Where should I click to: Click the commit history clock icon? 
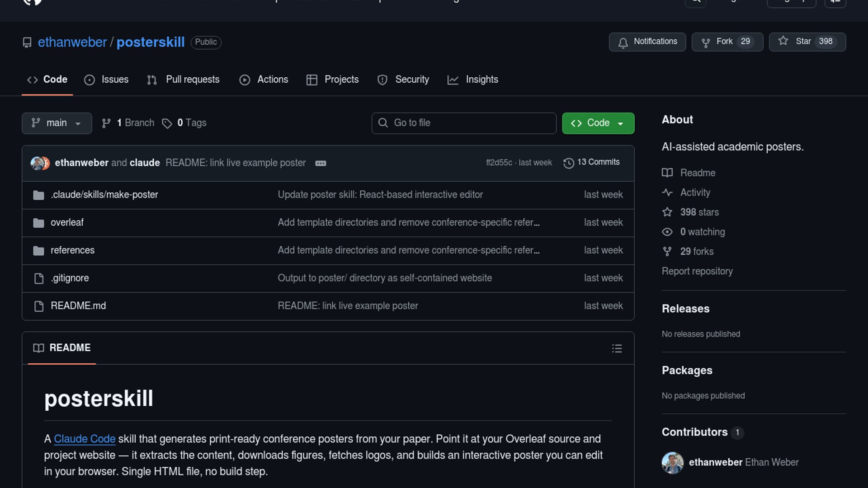click(x=569, y=163)
